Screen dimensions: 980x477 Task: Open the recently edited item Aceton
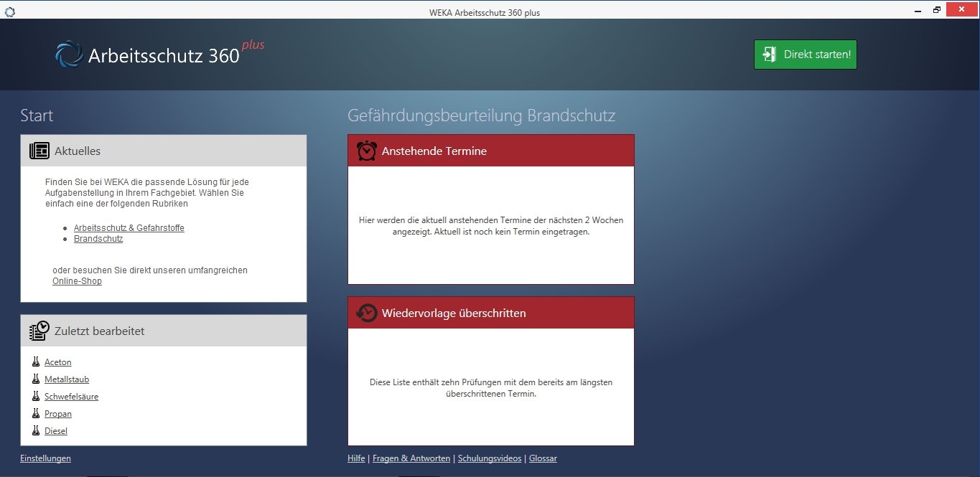pos(58,362)
